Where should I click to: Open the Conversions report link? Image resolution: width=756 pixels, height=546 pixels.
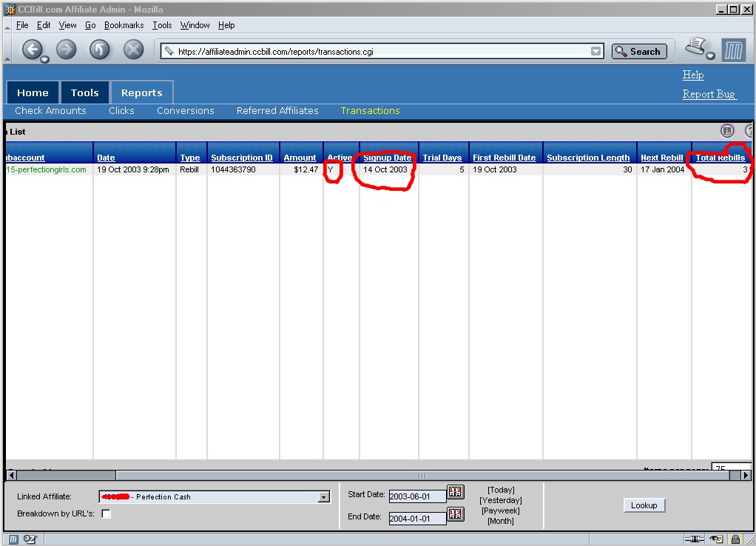185,111
